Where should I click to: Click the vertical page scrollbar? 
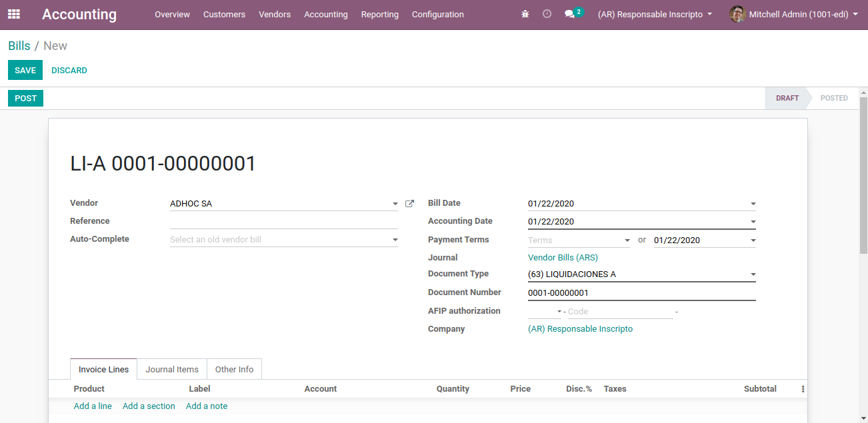click(863, 175)
